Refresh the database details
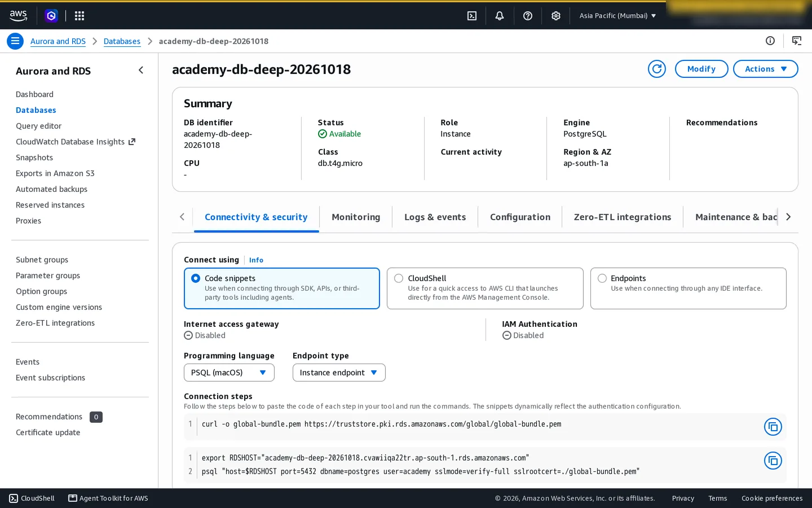The width and height of the screenshot is (812, 508). [x=657, y=69]
